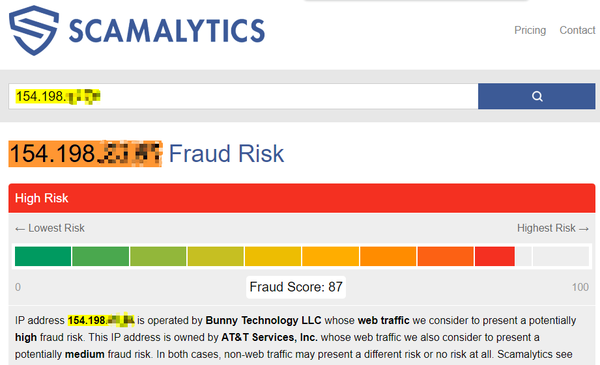Screen dimensions: 600x365
Task: Click the highlighted IP in description paragraph
Action: click(101, 320)
